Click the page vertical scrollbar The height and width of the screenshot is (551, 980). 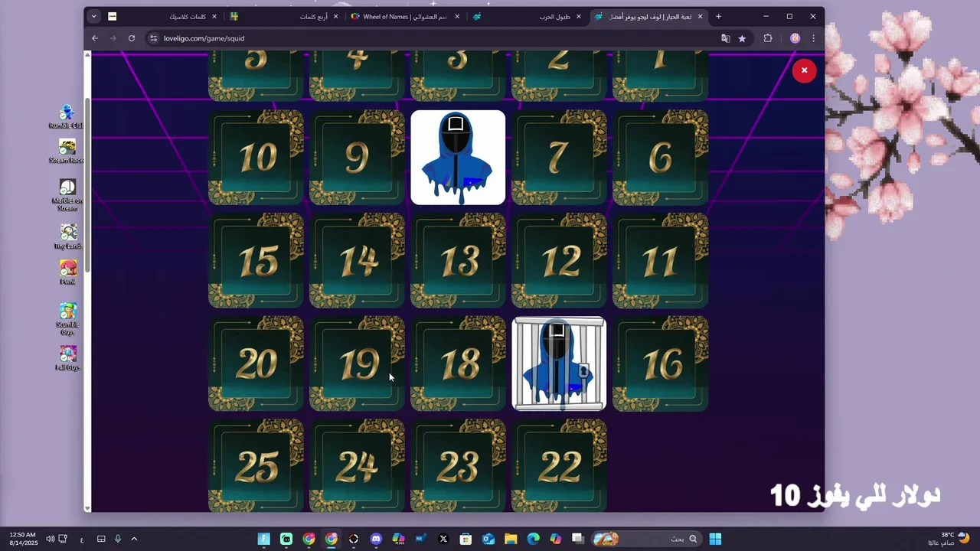click(87, 184)
